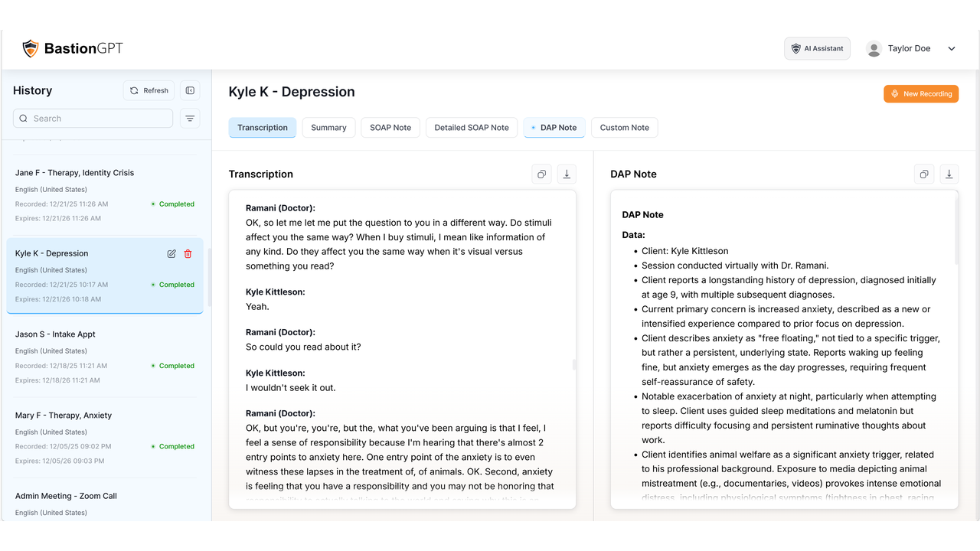Viewport: 980px width, 551px height.
Task: Click the BastionGPT shield logo
Action: point(31,49)
